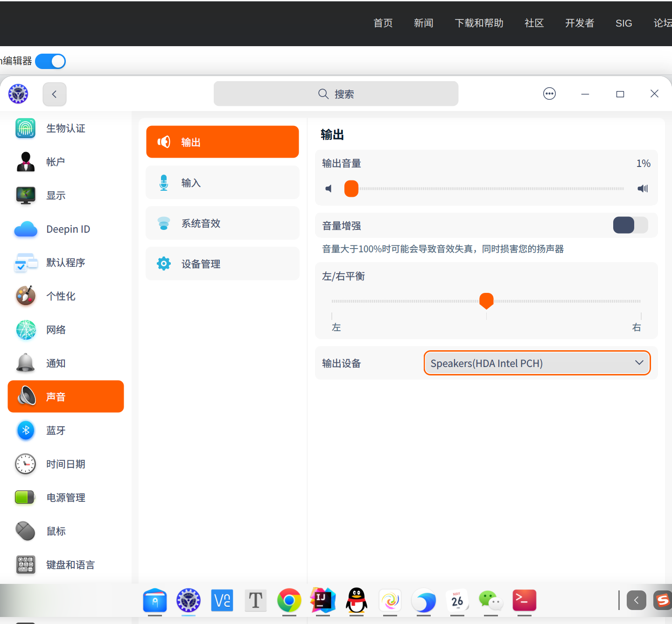Viewport: 672px width, 624px height.
Task: Open the three-dot options menu in title bar
Action: pyautogui.click(x=550, y=94)
